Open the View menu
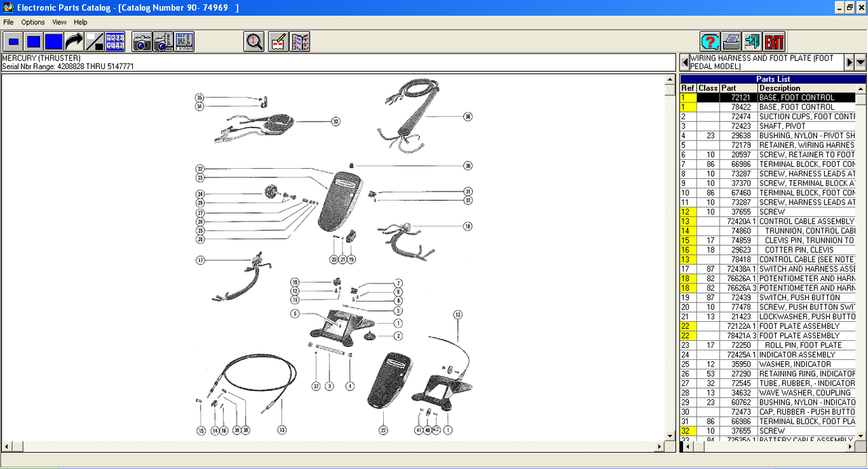This screenshot has height=469, width=868. coord(59,22)
